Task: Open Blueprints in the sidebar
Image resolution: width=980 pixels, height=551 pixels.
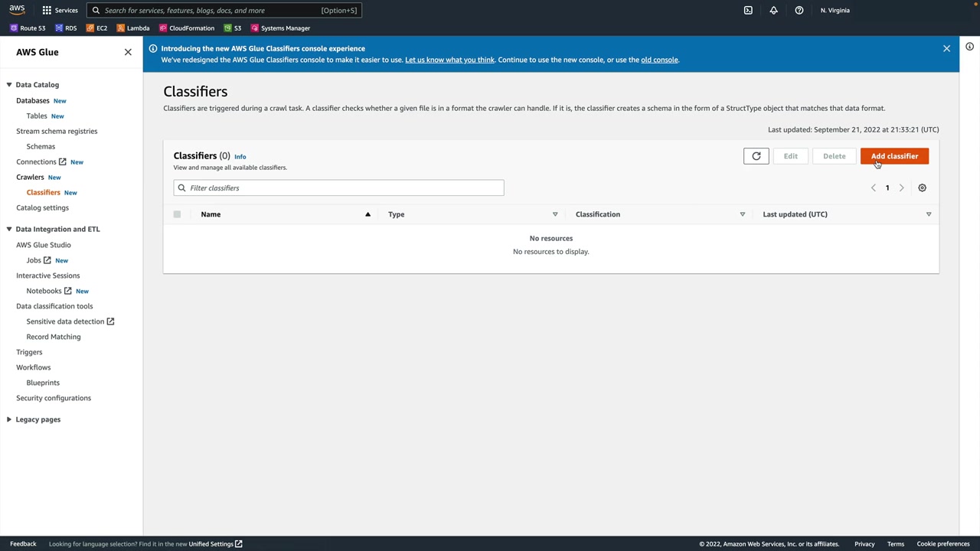Action: click(43, 383)
